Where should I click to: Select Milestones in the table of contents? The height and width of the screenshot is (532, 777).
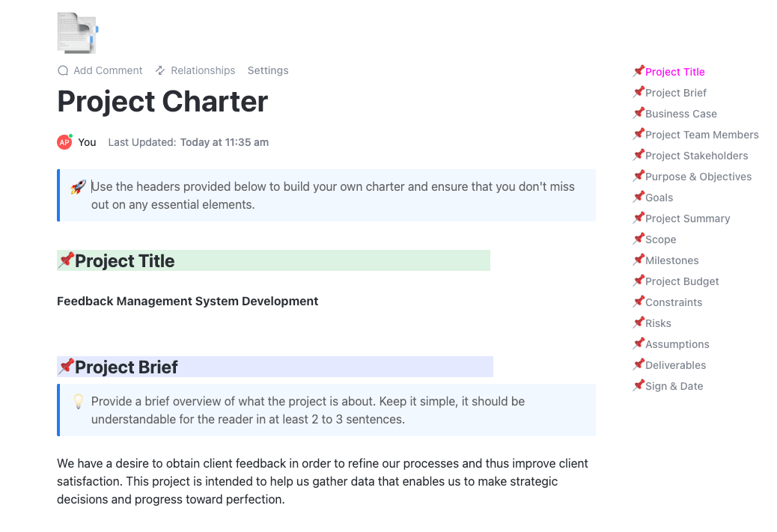tap(671, 260)
